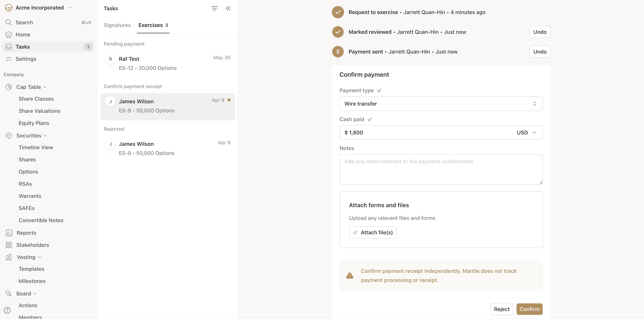Image resolution: width=644 pixels, height=319 pixels.
Task: Open the help question mark icon
Action: pos(7,310)
